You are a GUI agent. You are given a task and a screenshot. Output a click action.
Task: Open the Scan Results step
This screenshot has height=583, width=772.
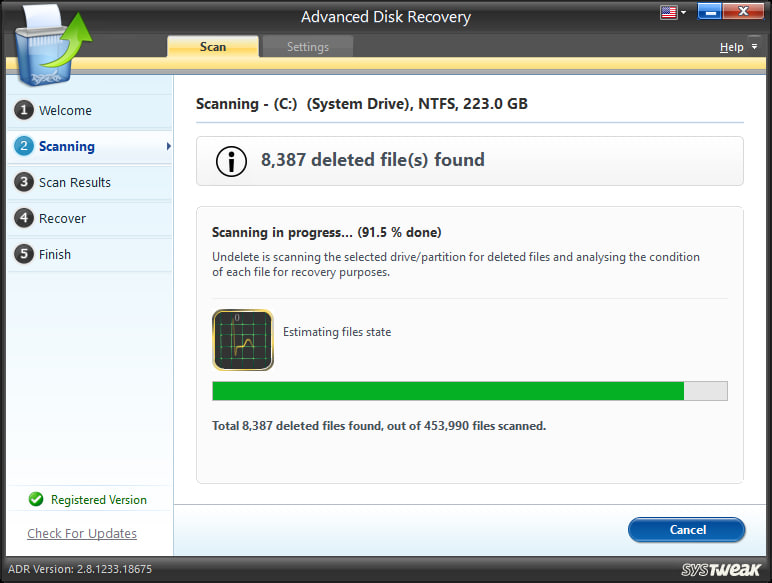90,182
